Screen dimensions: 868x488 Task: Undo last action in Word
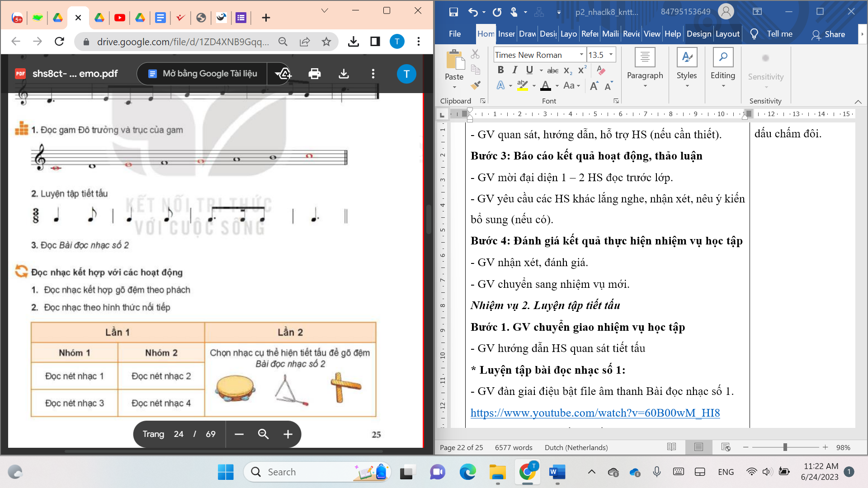tap(472, 12)
